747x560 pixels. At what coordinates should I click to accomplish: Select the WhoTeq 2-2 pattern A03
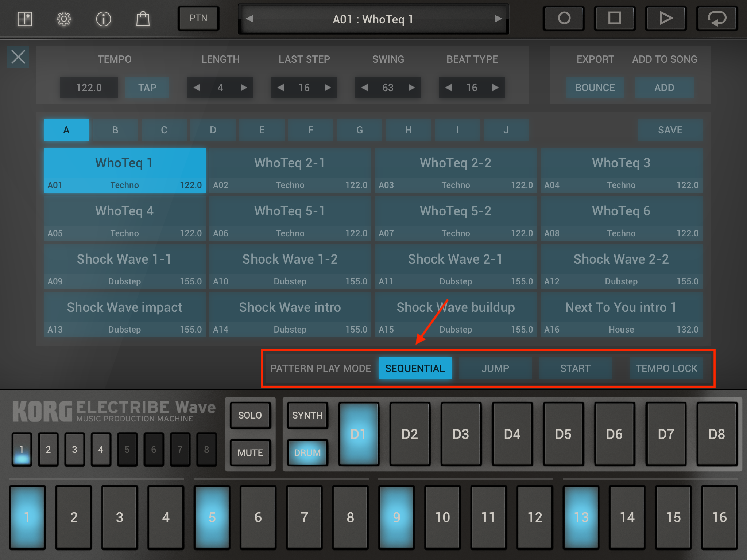pyautogui.click(x=456, y=170)
